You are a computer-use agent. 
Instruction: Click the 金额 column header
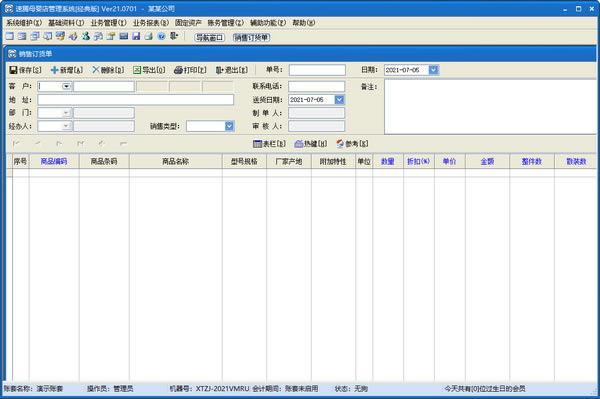[488, 161]
